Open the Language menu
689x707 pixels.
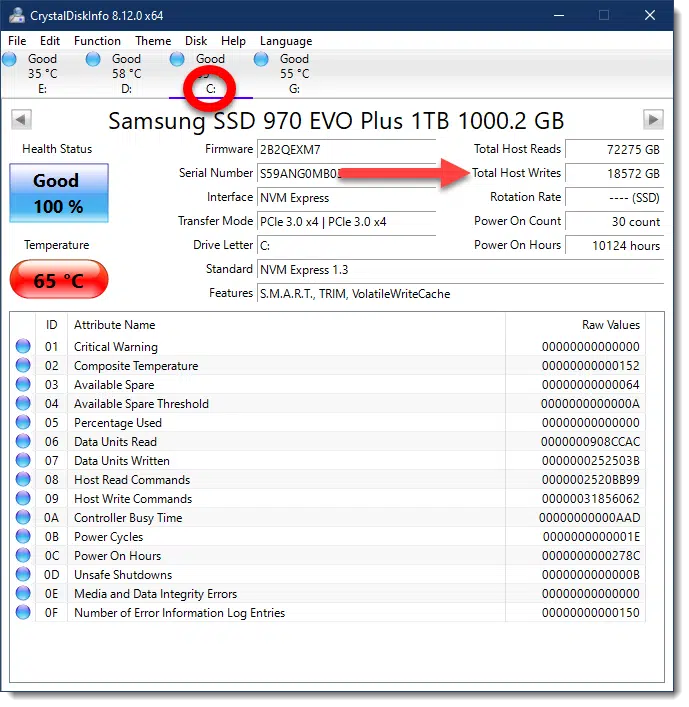coord(286,41)
